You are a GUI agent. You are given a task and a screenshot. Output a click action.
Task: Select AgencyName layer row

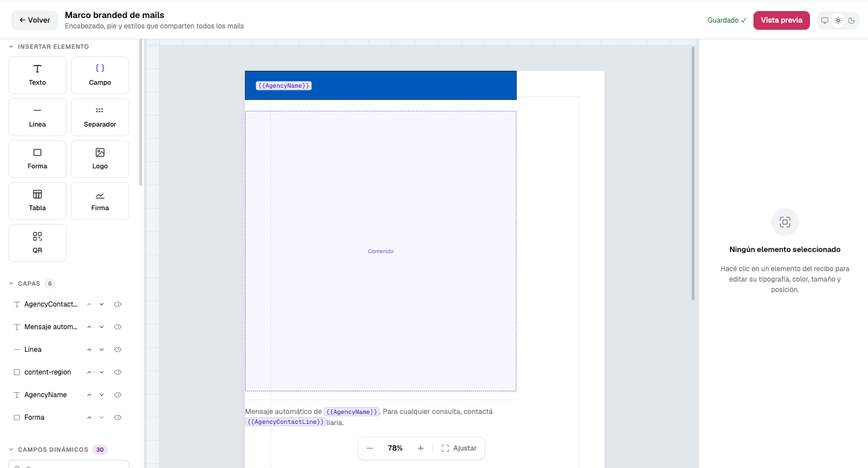point(68,395)
